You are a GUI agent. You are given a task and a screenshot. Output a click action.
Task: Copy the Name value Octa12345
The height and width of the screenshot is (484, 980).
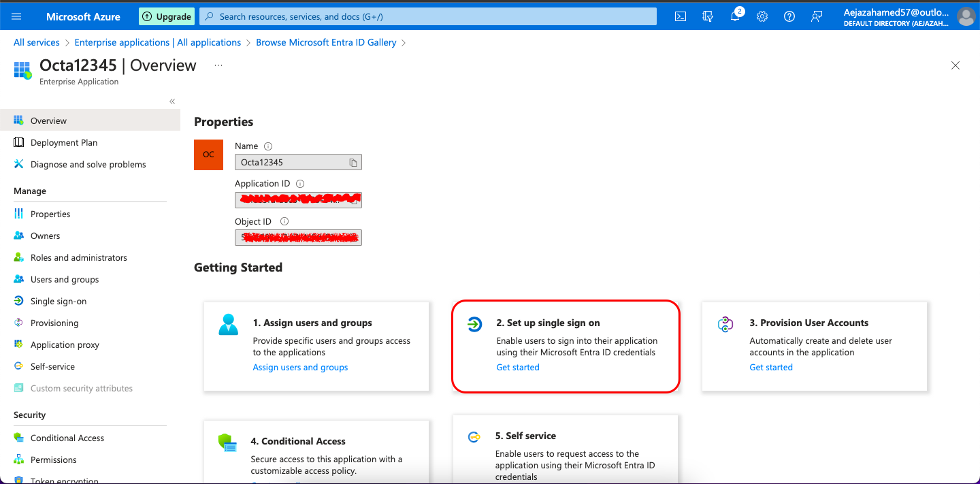(x=353, y=163)
